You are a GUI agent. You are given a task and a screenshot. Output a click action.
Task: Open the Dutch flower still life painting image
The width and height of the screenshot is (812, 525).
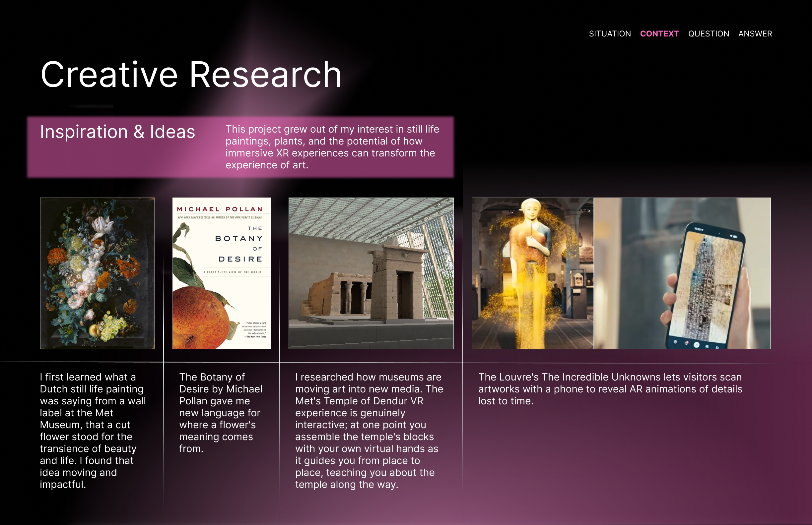click(97, 273)
